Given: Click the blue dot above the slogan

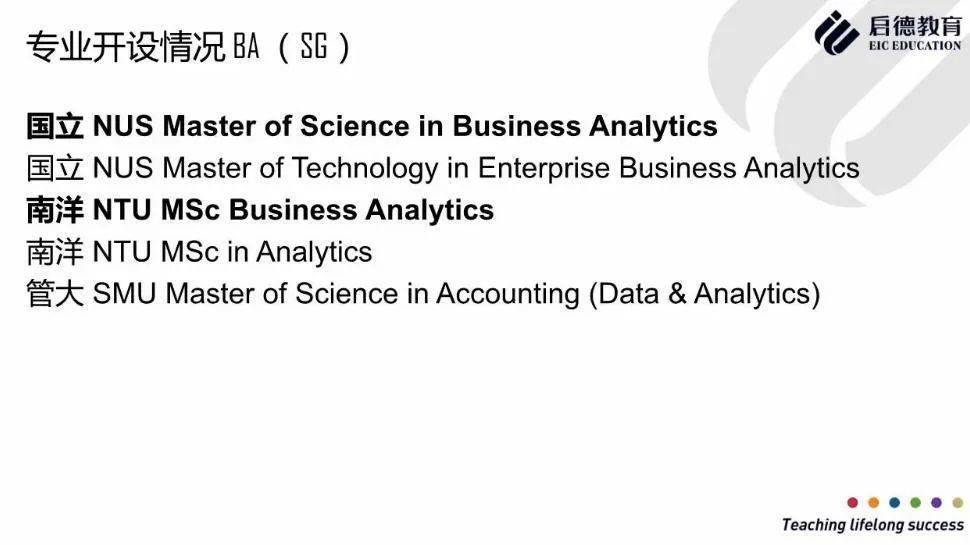Looking at the screenshot, I should (x=894, y=503).
